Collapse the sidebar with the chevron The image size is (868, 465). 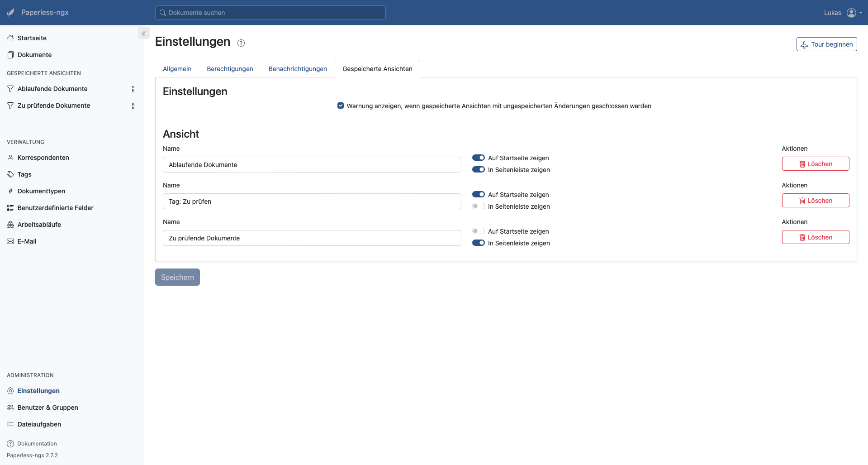[144, 33]
